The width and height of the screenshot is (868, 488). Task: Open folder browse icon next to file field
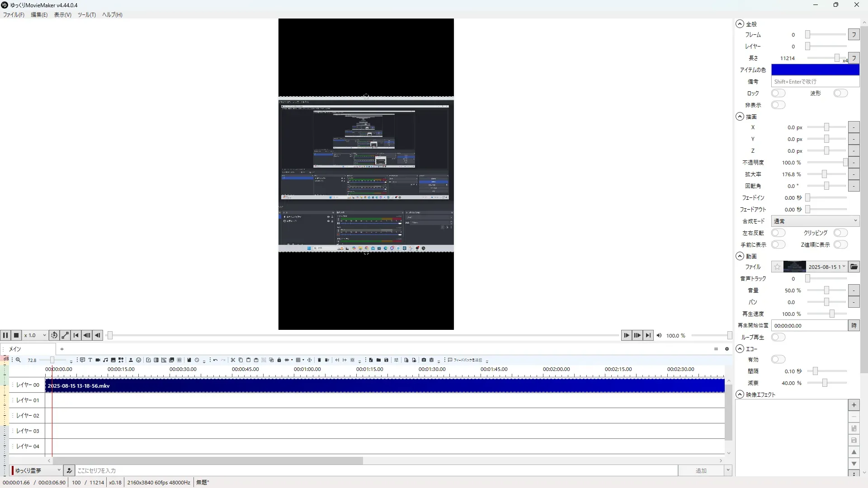[854, 267]
